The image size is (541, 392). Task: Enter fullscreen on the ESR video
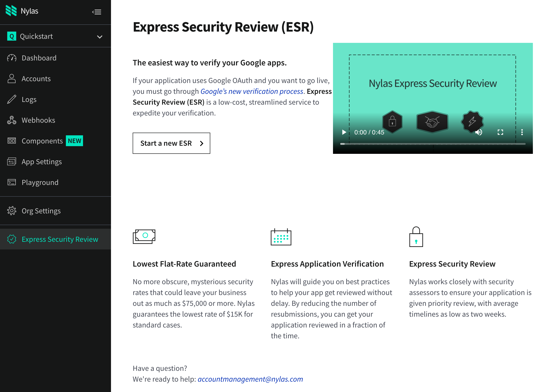coord(500,132)
